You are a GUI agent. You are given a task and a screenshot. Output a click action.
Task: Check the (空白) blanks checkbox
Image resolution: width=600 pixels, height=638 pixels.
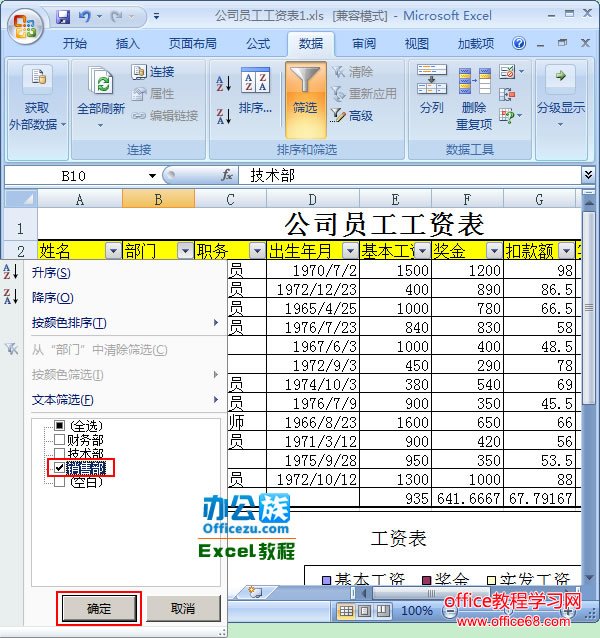tap(59, 482)
